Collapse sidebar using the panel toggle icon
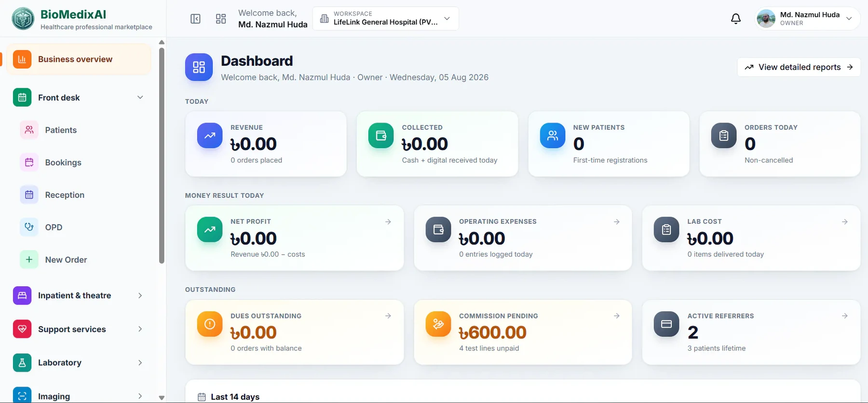 [x=195, y=19]
